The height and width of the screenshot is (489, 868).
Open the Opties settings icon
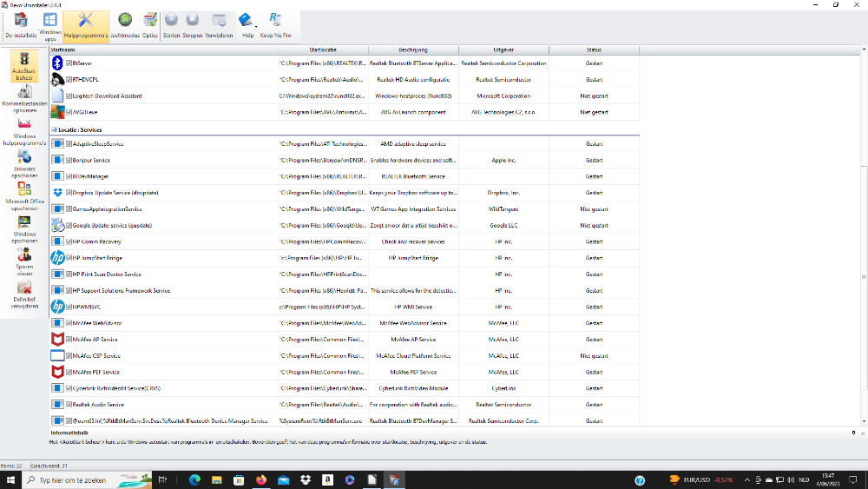[150, 25]
